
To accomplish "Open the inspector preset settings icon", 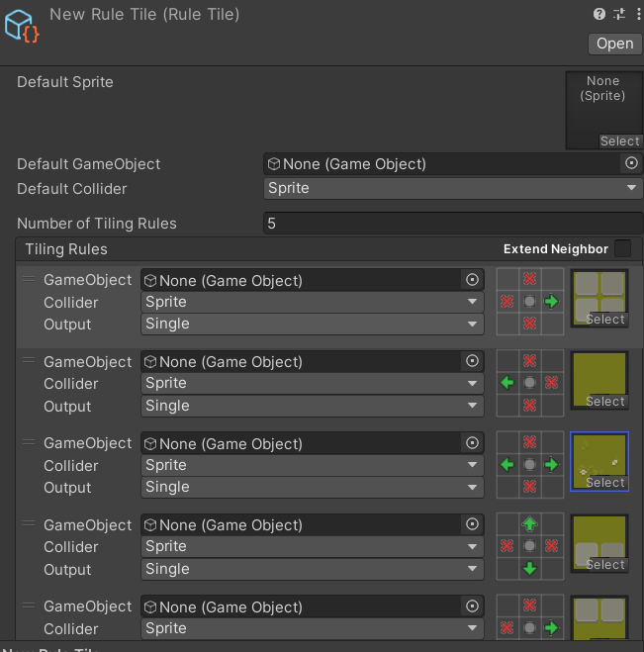I will 619,14.
